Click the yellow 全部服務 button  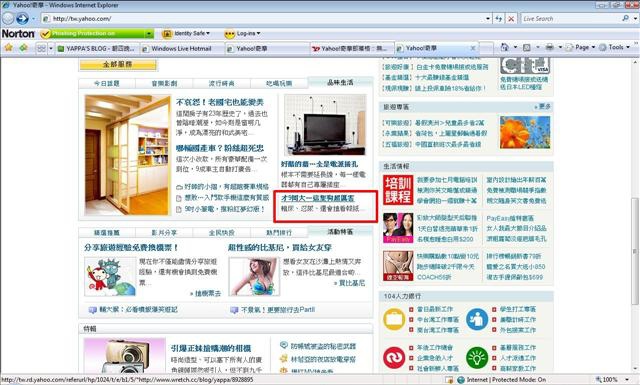[118, 65]
